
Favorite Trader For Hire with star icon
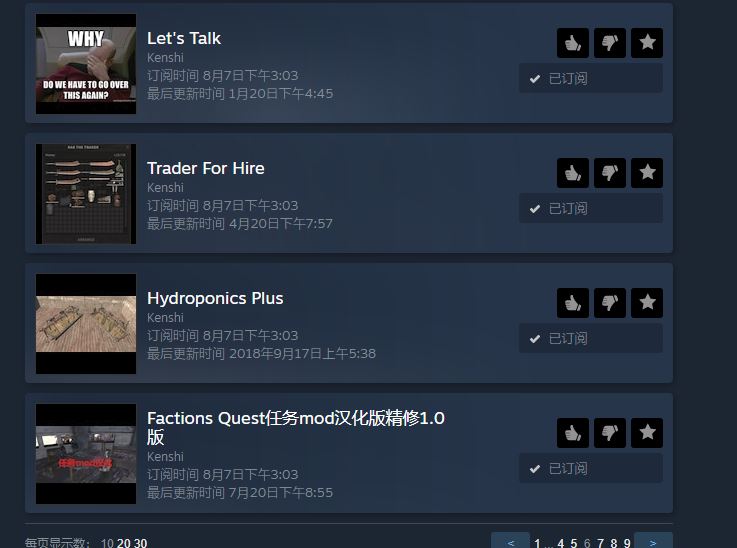coord(647,172)
